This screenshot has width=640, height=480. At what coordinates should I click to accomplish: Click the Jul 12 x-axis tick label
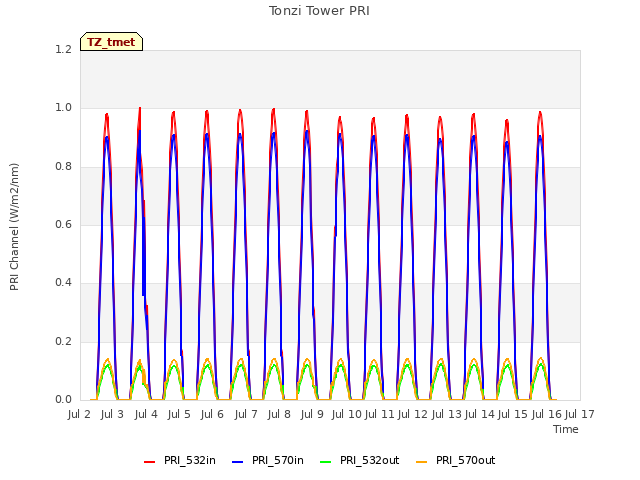(x=413, y=414)
